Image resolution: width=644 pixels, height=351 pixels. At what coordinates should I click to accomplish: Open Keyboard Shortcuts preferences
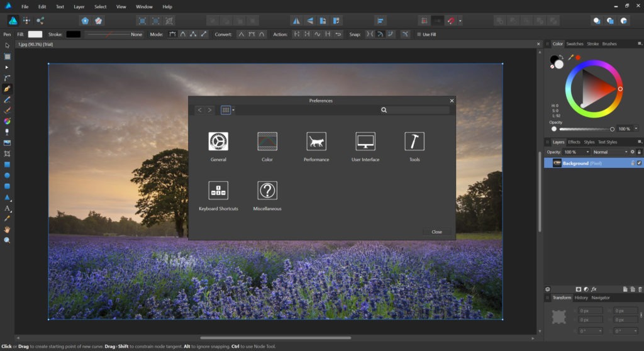(x=218, y=196)
